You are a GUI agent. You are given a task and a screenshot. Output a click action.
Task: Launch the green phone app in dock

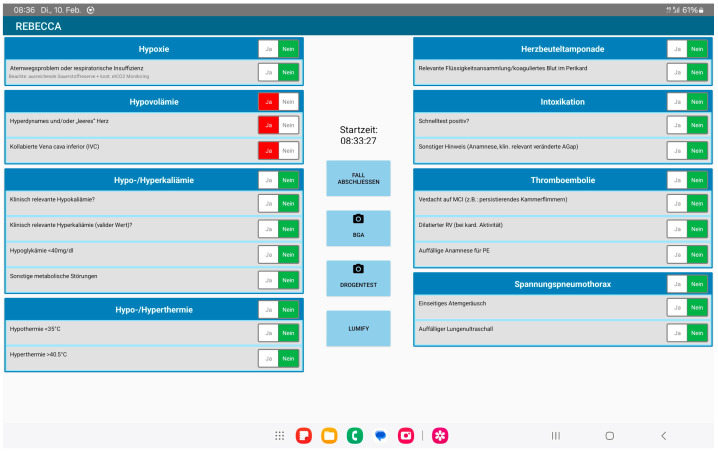point(354,436)
